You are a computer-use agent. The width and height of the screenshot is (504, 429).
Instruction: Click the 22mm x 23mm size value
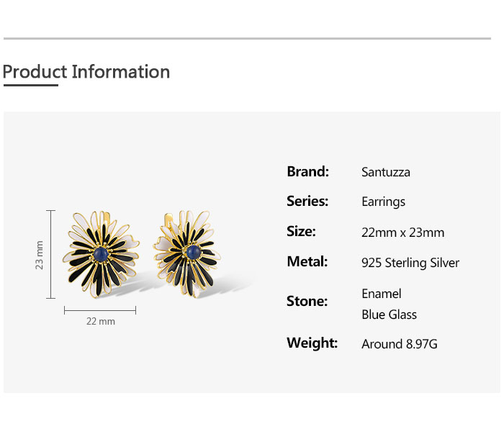402,232
